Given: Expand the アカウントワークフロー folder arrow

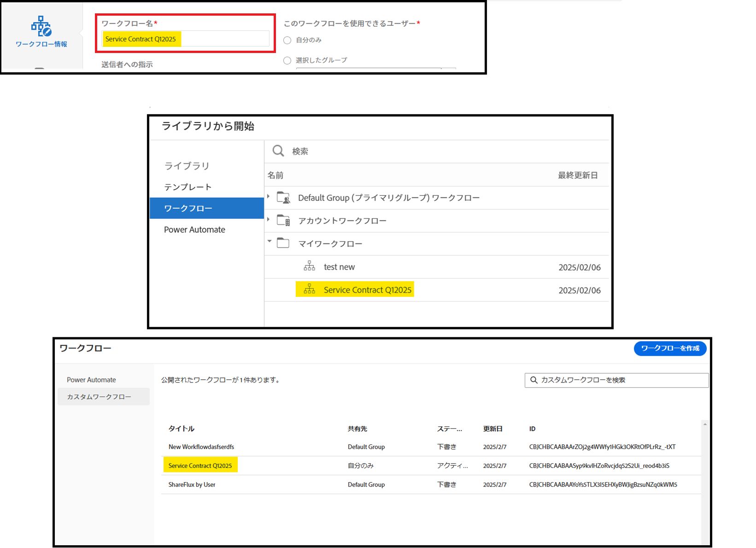Looking at the screenshot, I should click(269, 220).
